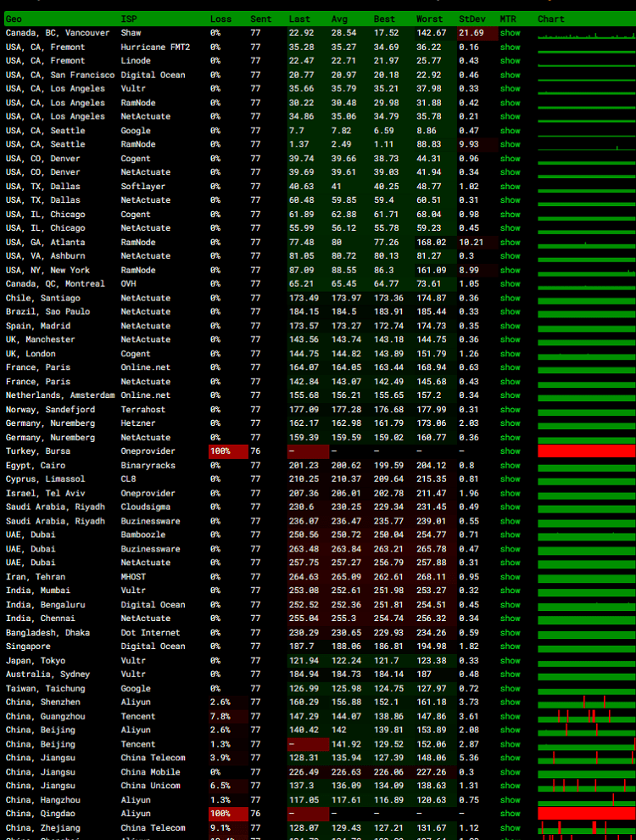Click the Best column header
Viewport: 636px width, 840px height.
pos(384,19)
